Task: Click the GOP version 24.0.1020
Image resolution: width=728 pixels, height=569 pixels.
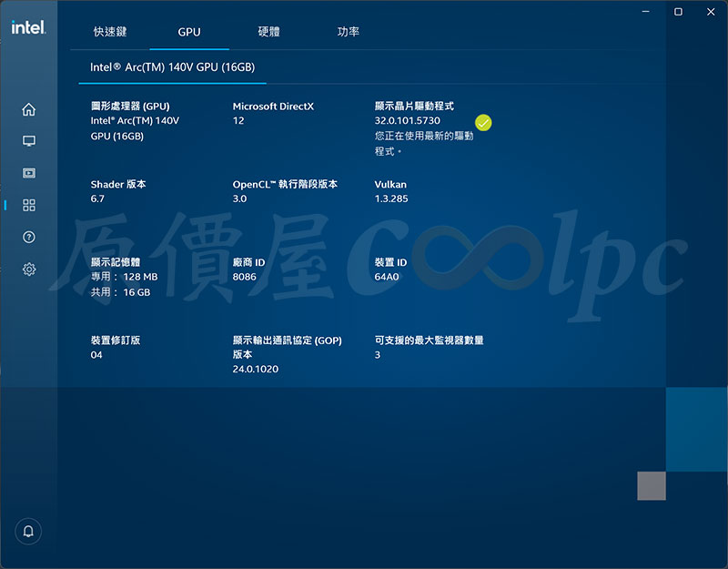Action: point(256,370)
